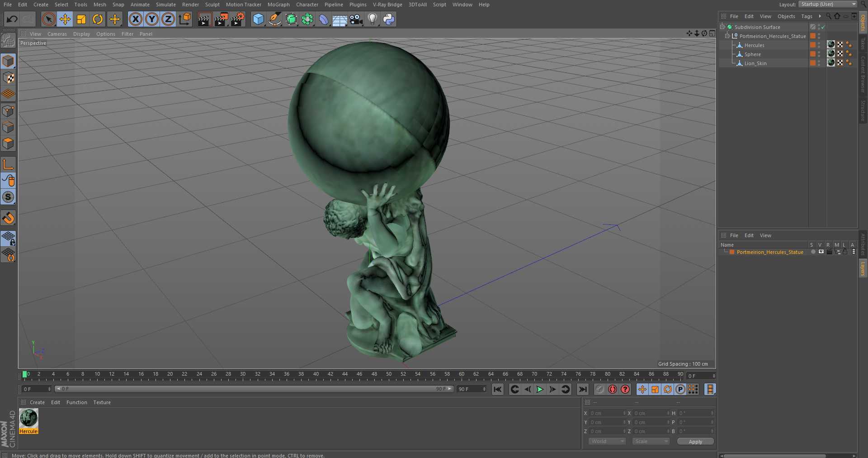
Task: Enable the Axis tool in left toolbar
Action: point(8,164)
